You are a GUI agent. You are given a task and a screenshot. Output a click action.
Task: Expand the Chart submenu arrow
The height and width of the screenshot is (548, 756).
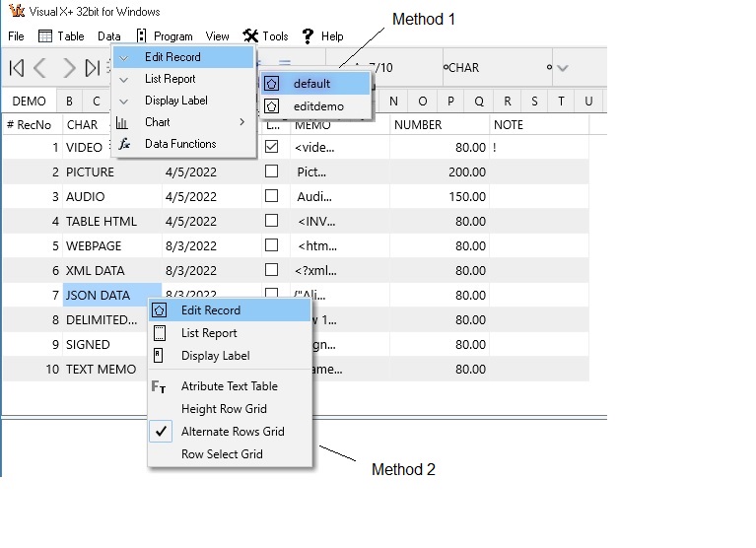click(242, 122)
